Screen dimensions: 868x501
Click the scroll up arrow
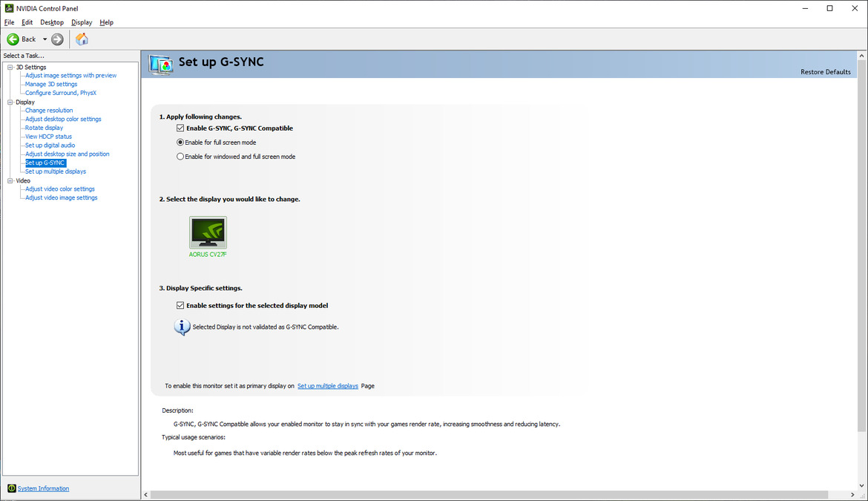click(x=861, y=56)
